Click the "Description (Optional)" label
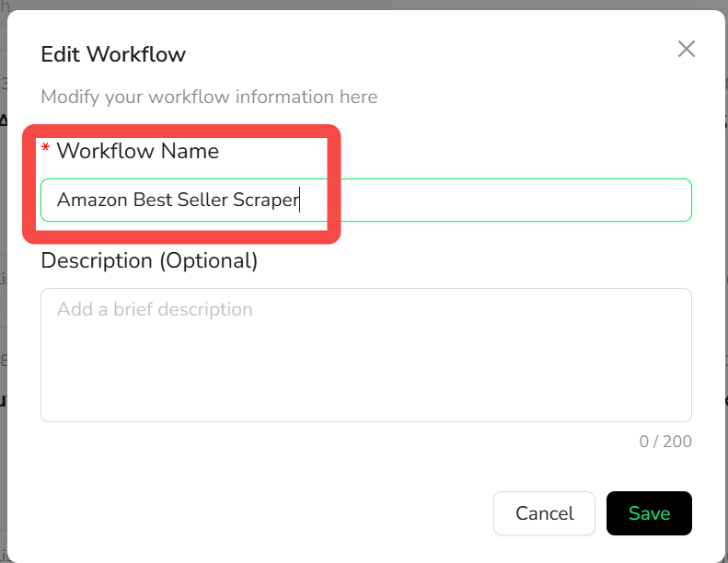Viewport: 728px width, 563px height. coord(149,261)
